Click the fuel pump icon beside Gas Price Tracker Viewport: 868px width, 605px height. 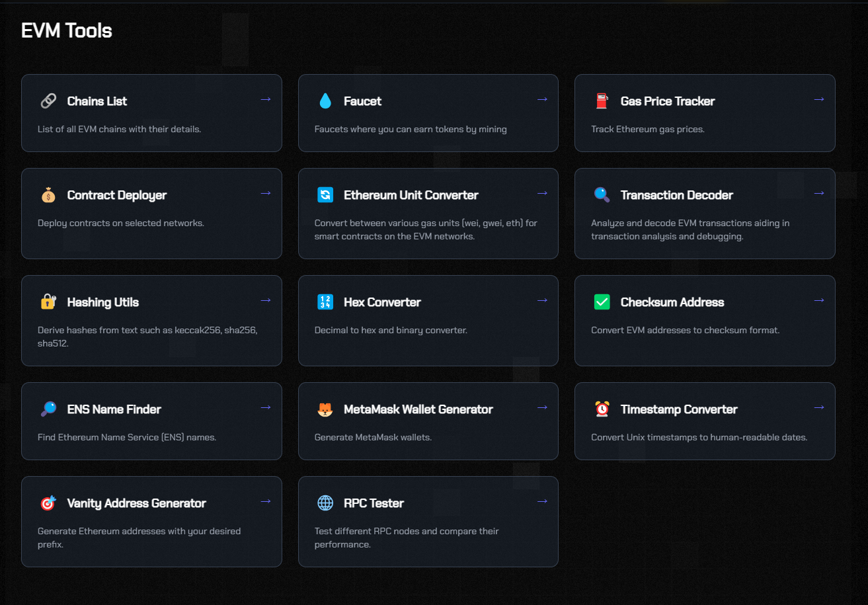(602, 101)
